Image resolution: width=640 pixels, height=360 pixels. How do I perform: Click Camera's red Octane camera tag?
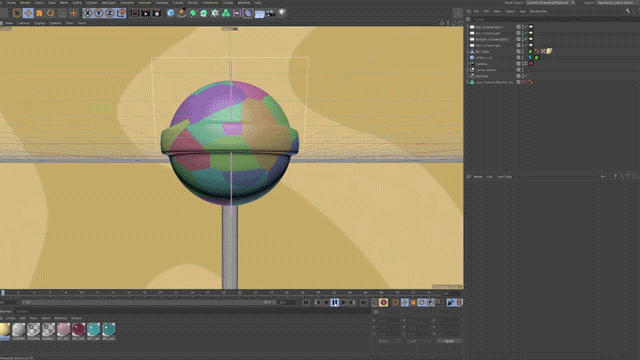click(531, 64)
